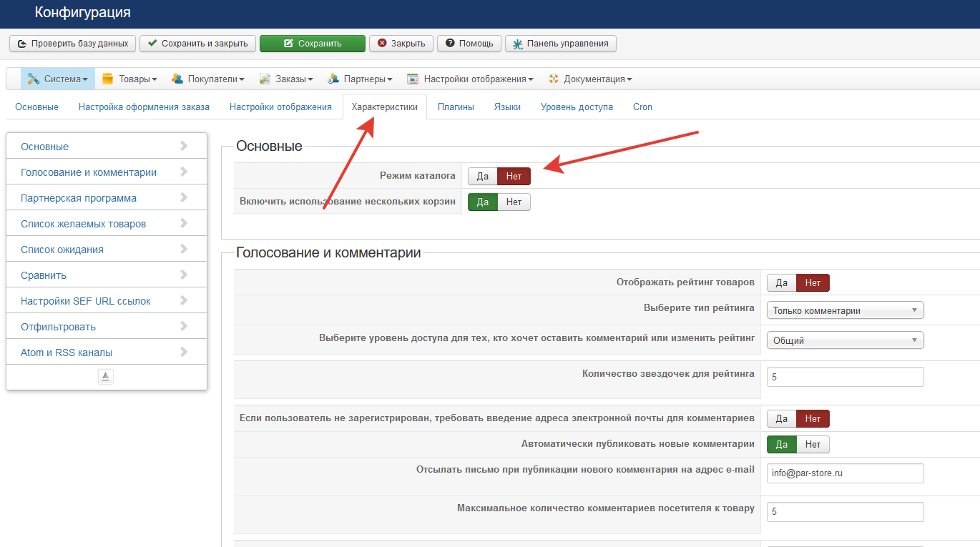Open the Cron tab
Screen dimensions: 980x547
click(x=642, y=107)
